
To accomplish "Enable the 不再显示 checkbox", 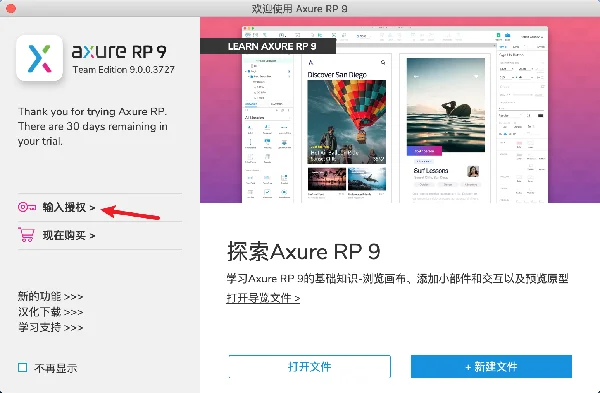I will coord(23,368).
